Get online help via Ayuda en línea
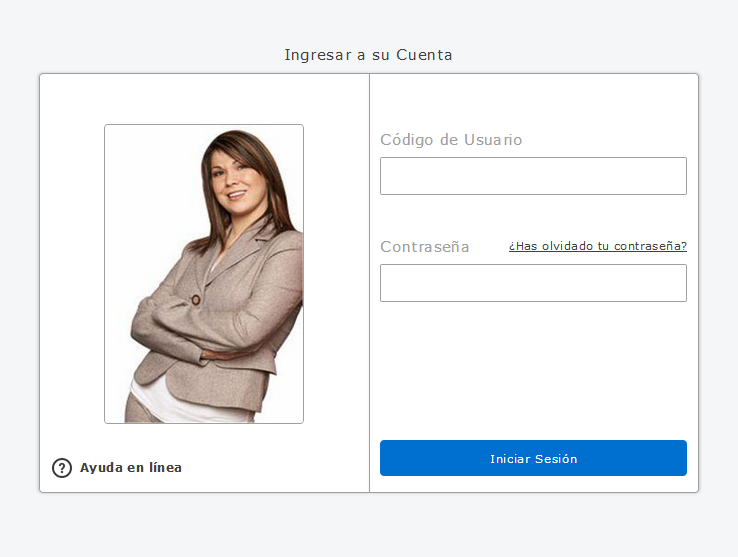Viewport: 738px width, 557px height. tap(131, 467)
